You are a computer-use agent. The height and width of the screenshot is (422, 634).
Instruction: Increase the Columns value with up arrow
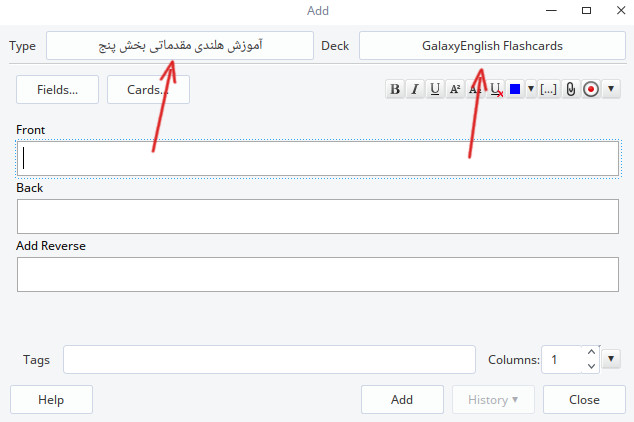tap(590, 352)
